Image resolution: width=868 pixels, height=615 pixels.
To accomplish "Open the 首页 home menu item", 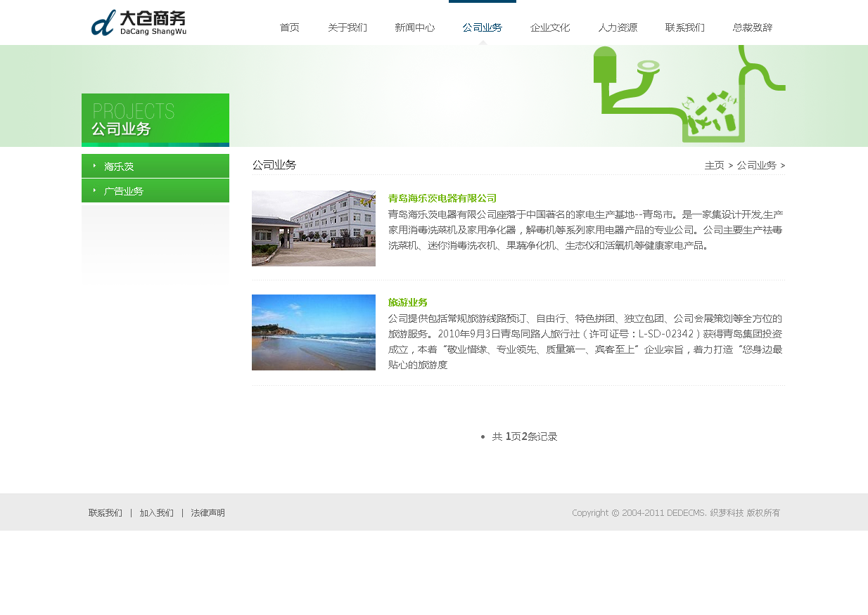I will point(289,28).
